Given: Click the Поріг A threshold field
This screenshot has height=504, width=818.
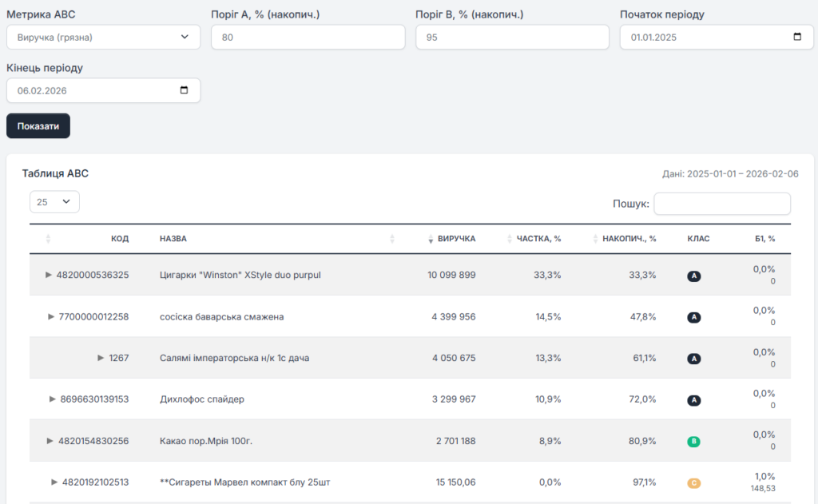Looking at the screenshot, I should point(308,37).
